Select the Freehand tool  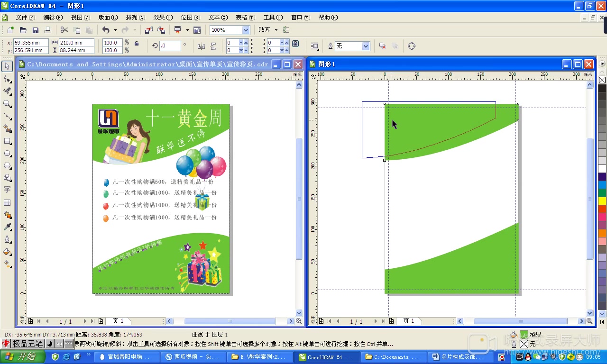point(7,116)
